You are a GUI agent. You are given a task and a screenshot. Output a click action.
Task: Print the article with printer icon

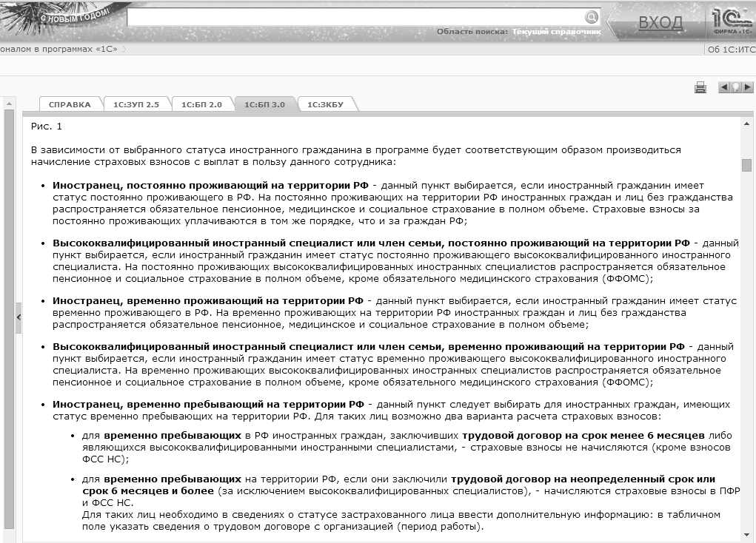pos(700,87)
